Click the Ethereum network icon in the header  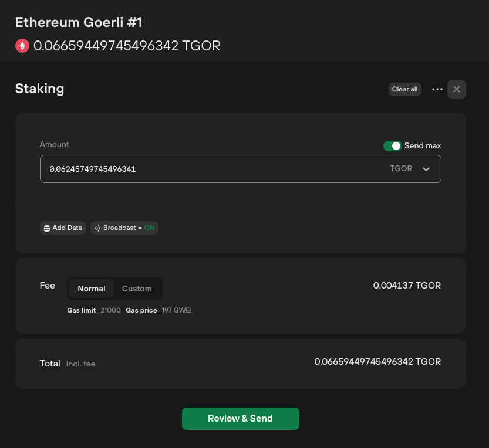click(22, 45)
